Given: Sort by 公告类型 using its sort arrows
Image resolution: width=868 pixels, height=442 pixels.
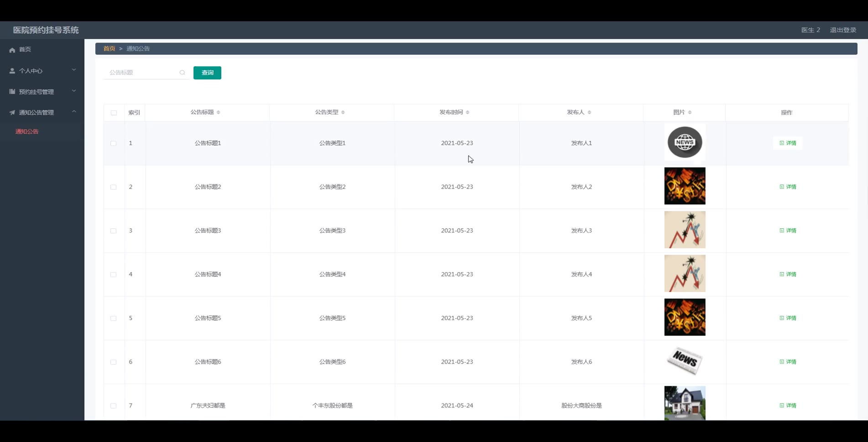Looking at the screenshot, I should click(x=343, y=112).
